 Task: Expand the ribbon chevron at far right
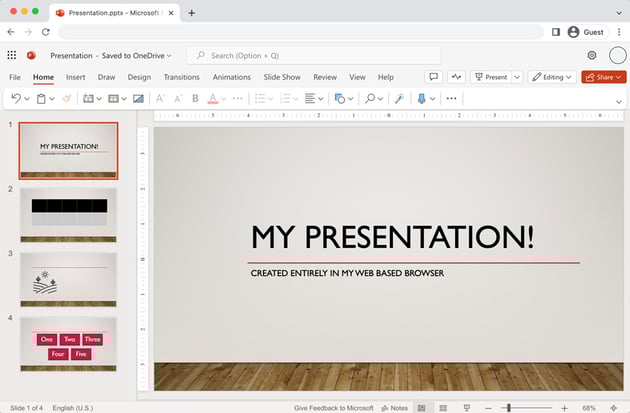tap(619, 100)
